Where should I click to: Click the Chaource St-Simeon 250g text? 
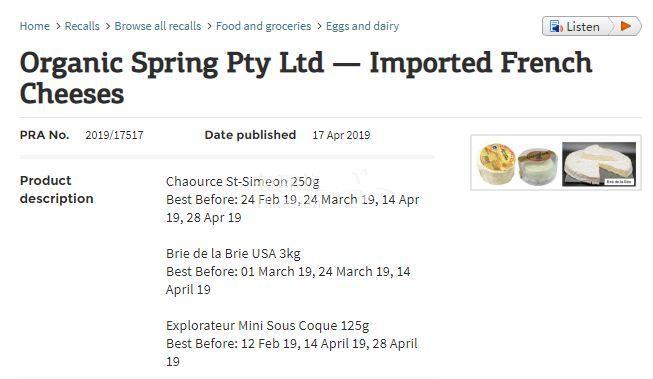pos(243,182)
